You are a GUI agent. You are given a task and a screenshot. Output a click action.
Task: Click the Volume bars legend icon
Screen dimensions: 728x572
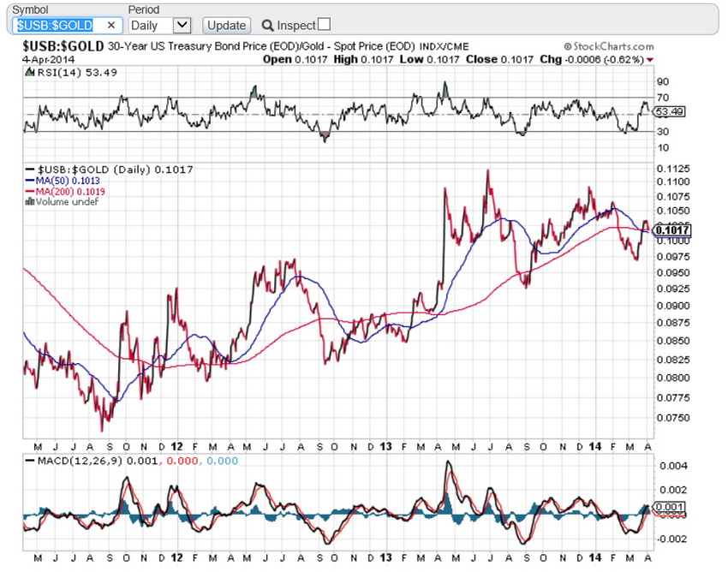click(30, 202)
